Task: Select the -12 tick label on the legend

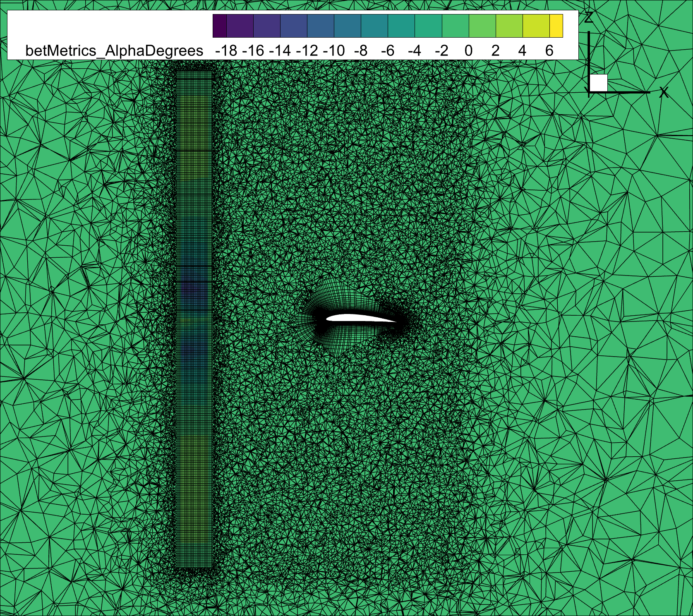Action: [x=307, y=51]
